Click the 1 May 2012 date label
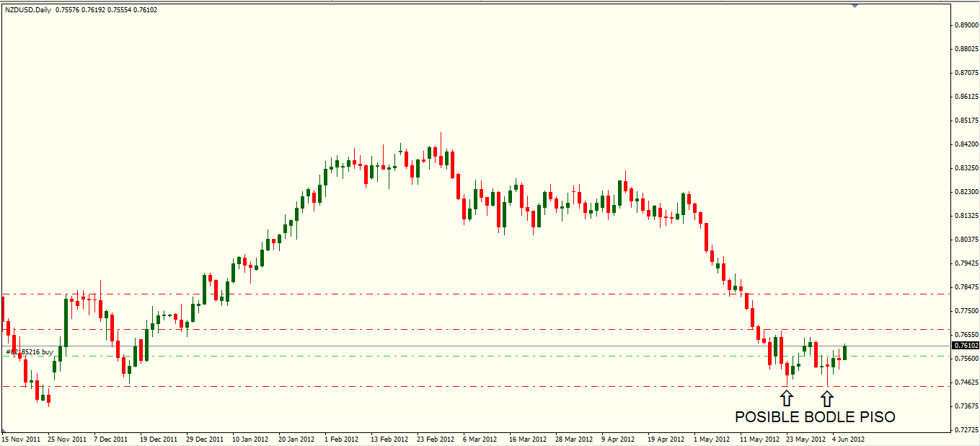Screen dimensions: 980x446 711,438
